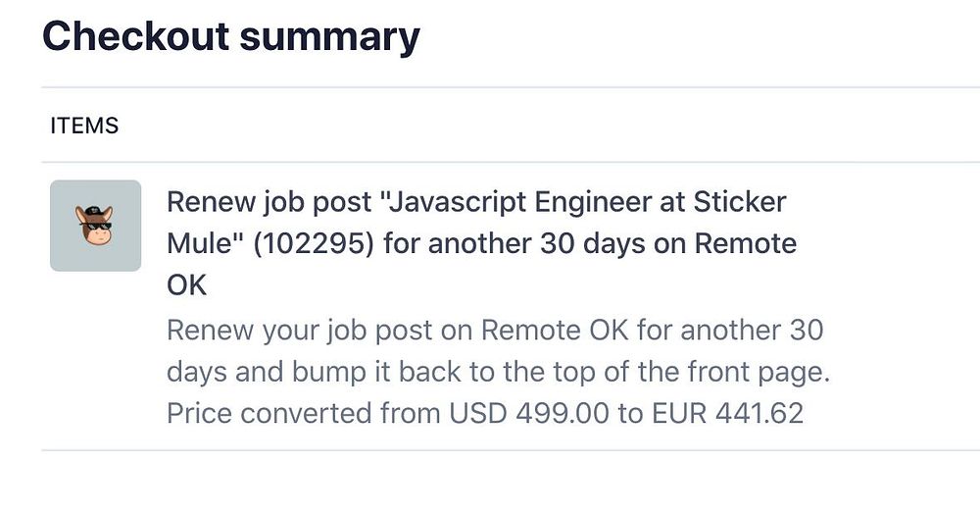This screenshot has height=513, width=980.
Task: Click the Sticker Mule logo thumbnail
Action: pyautogui.click(x=95, y=226)
